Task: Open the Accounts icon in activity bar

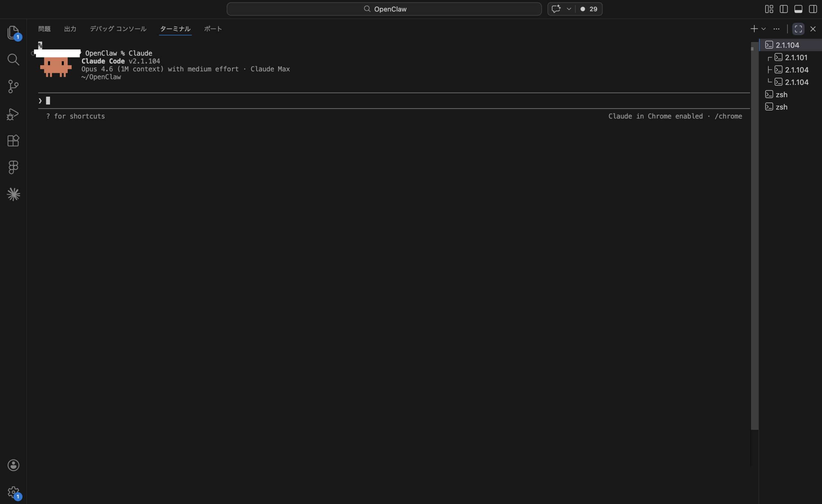Action: 13,465
